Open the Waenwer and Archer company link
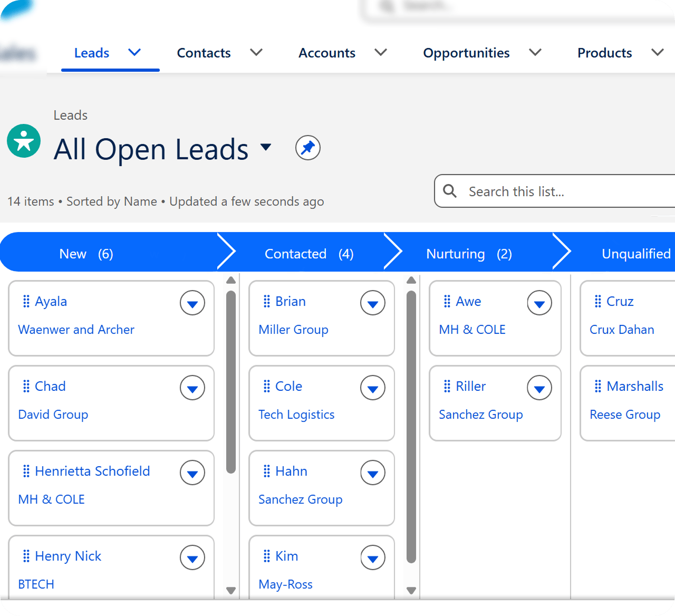 tap(76, 330)
